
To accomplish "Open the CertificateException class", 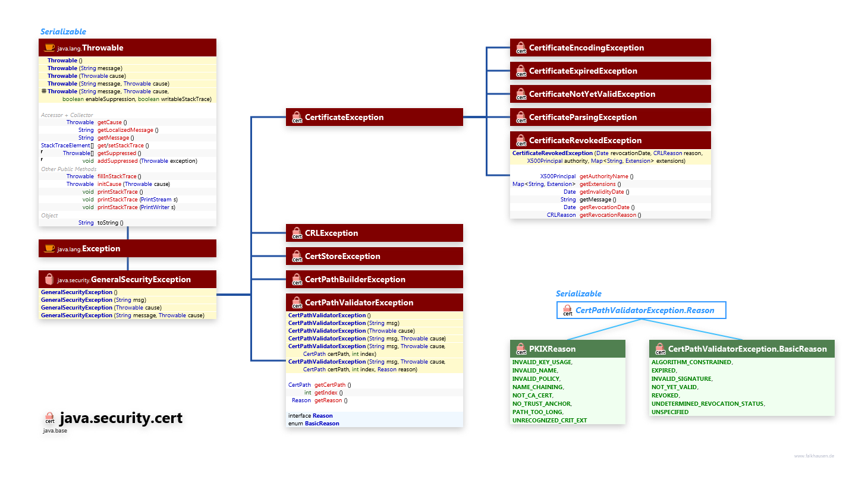I will point(375,117).
